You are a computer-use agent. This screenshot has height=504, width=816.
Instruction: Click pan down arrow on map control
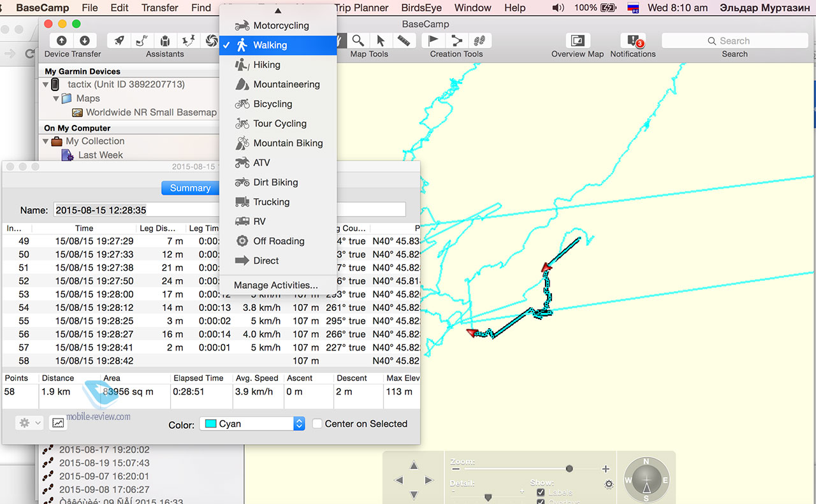tap(414, 494)
